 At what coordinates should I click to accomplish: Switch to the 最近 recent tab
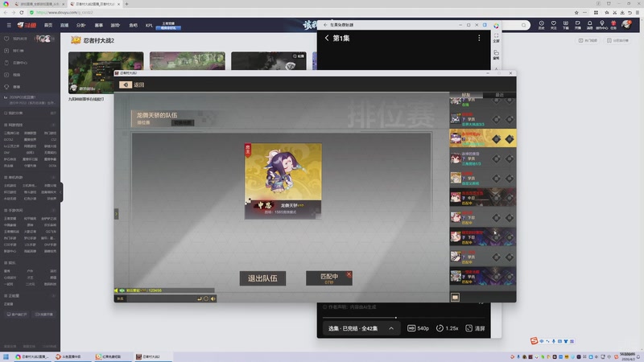499,95
